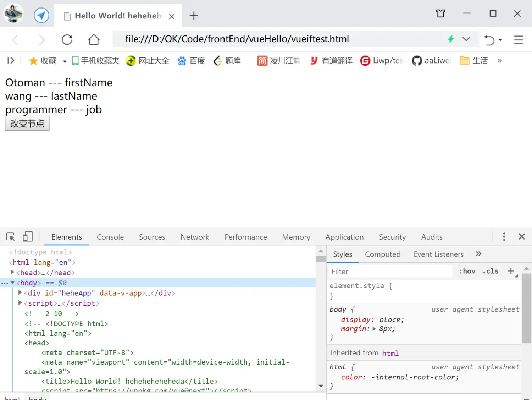
Task: Expand the 收藏 dropdown arrow
Action: tap(65, 61)
